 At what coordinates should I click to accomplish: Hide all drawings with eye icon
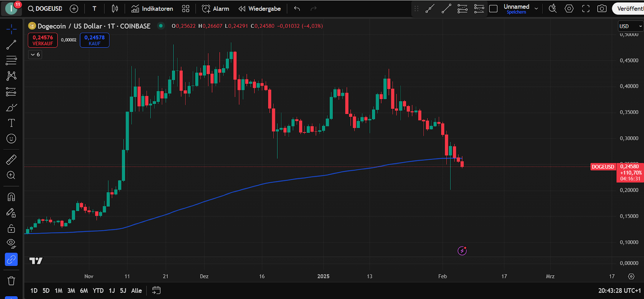pyautogui.click(x=11, y=243)
